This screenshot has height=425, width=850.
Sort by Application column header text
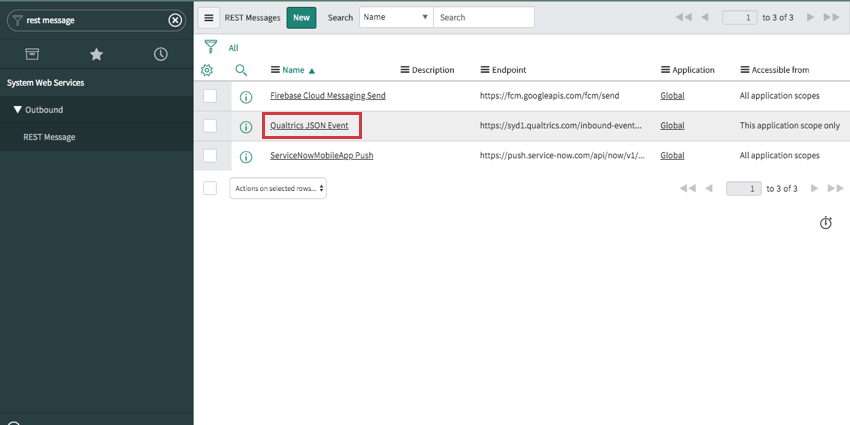(x=693, y=70)
